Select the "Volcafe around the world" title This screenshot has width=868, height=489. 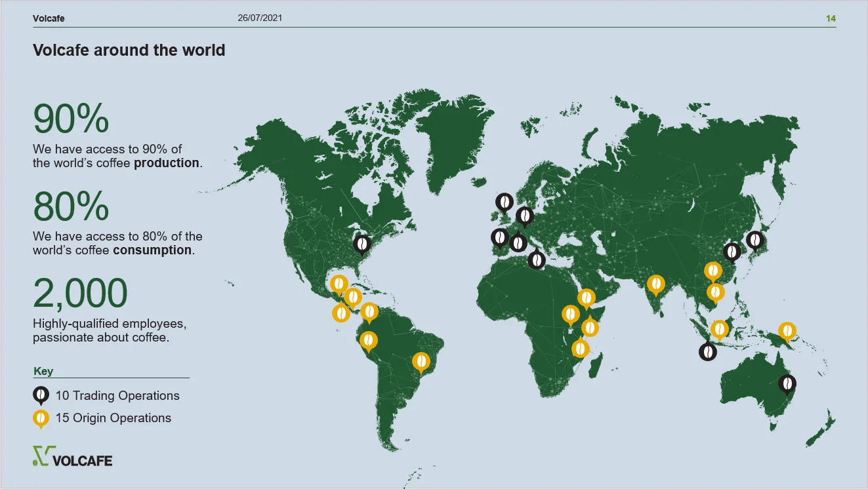(x=129, y=50)
